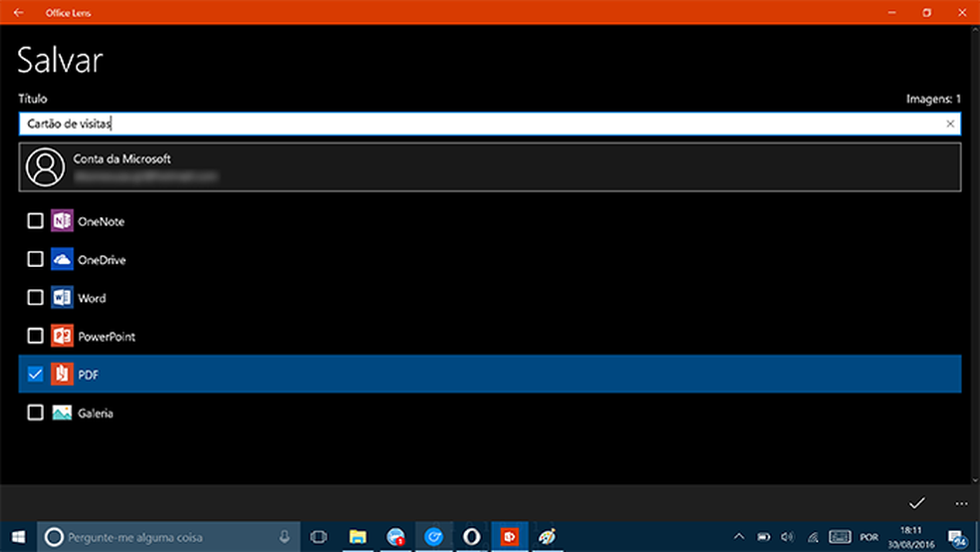This screenshot has width=980, height=552.
Task: Click the Imagens: 1 counter
Action: click(934, 99)
